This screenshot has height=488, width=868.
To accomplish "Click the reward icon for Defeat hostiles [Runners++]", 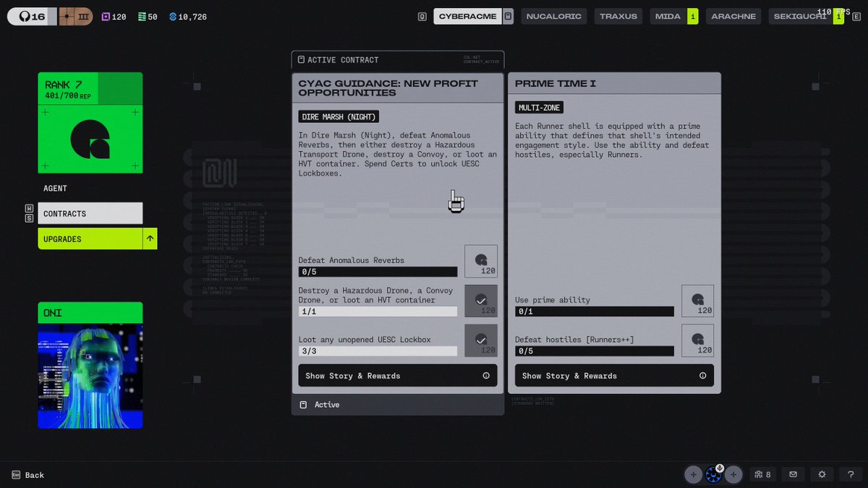I will tap(698, 341).
